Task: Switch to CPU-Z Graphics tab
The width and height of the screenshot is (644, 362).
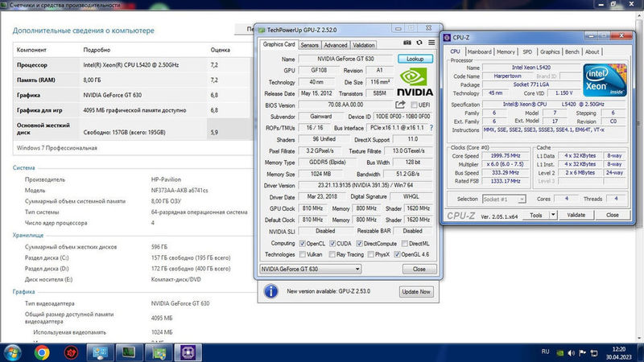Action: point(550,51)
